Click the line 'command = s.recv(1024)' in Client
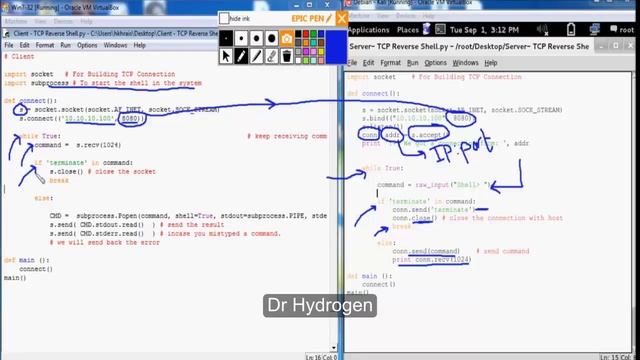 pos(78,145)
